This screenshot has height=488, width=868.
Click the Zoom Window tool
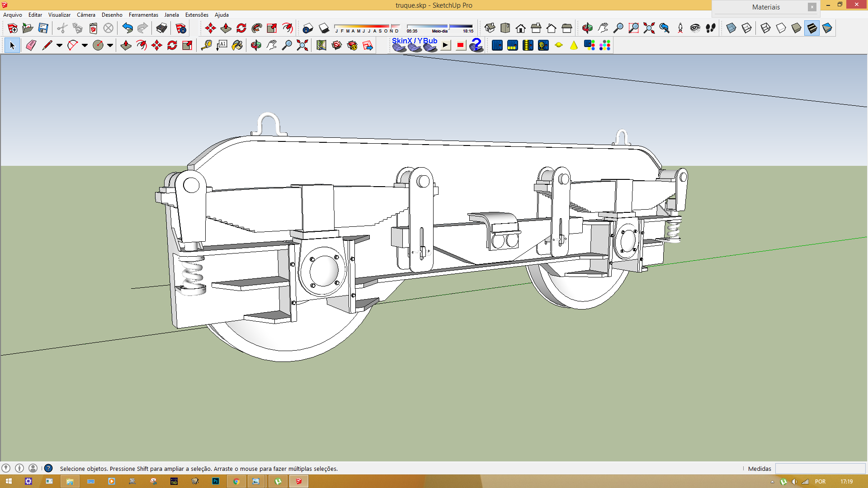point(634,28)
